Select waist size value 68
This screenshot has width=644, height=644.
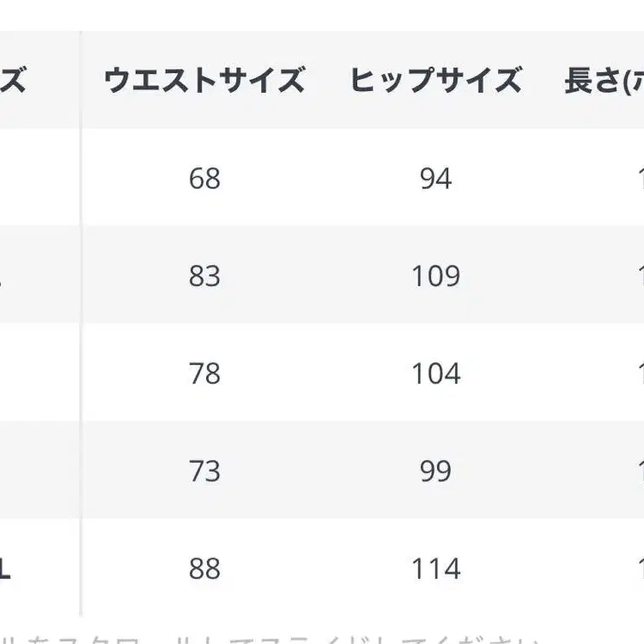point(204,179)
